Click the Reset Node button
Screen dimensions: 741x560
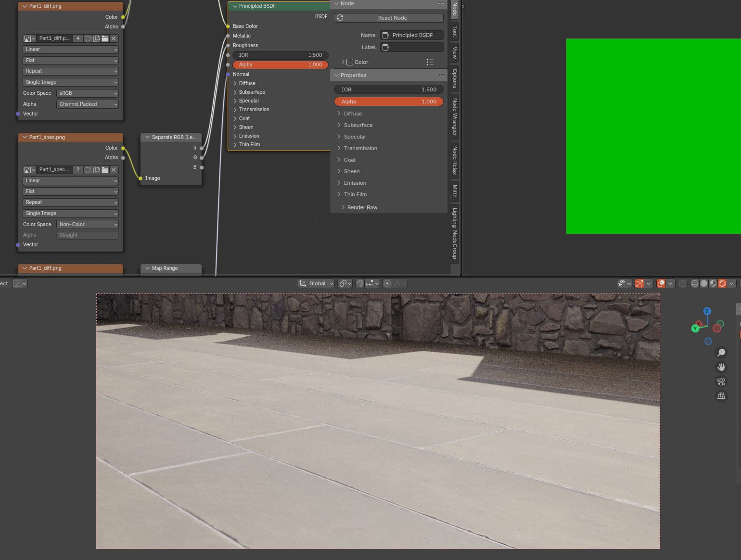(389, 18)
